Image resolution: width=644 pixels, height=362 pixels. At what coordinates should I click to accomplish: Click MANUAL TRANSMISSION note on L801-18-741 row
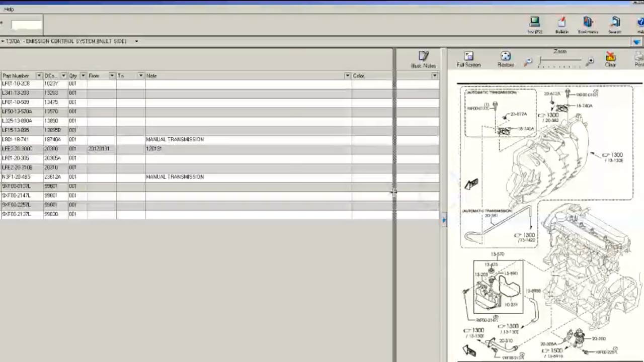(x=175, y=139)
